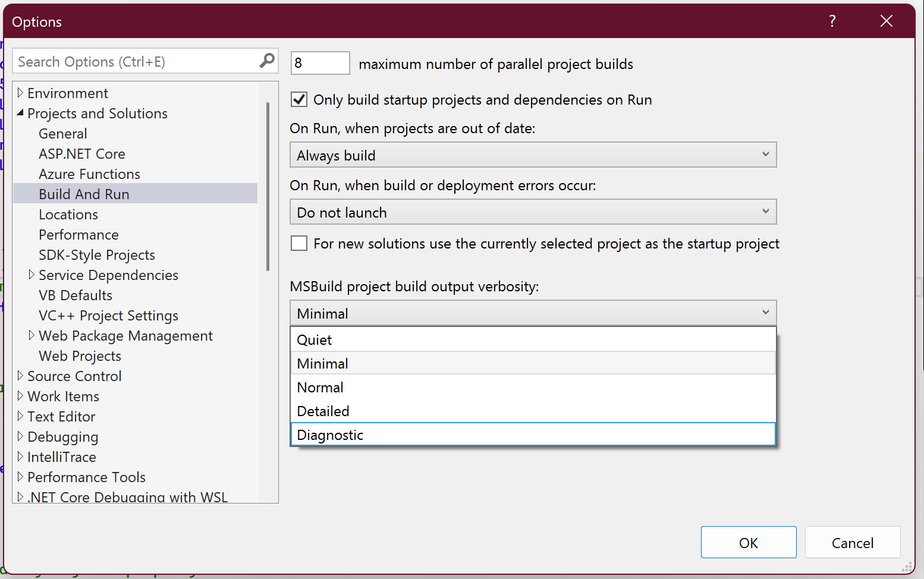
Task: Expand the Debugging section
Action: [x=20, y=436]
